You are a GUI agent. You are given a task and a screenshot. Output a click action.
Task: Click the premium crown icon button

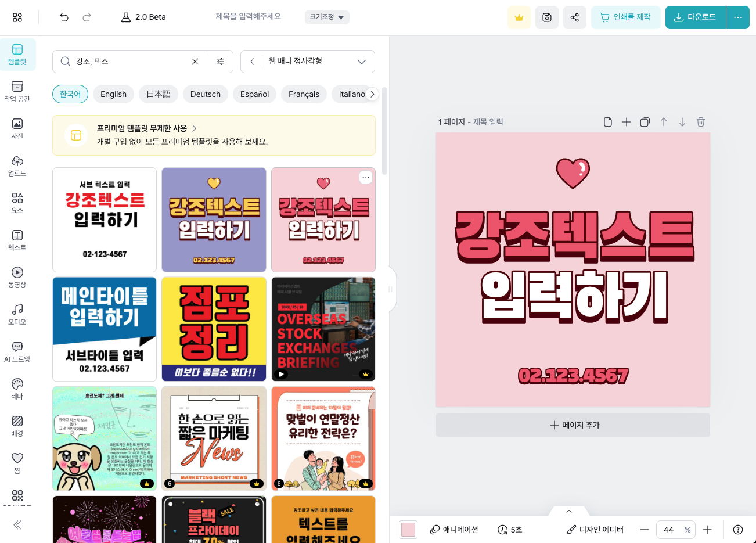click(519, 17)
